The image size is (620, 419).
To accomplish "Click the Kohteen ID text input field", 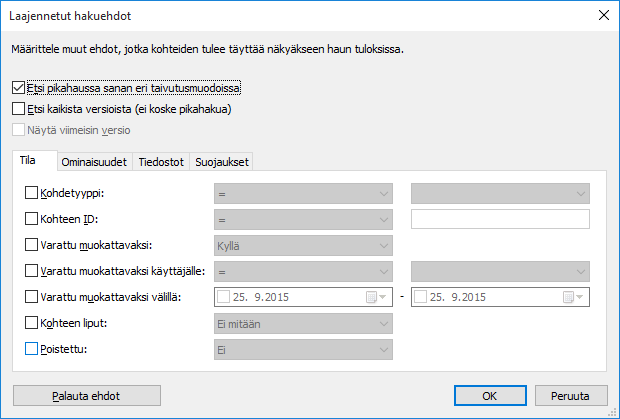I will click(x=500, y=219).
